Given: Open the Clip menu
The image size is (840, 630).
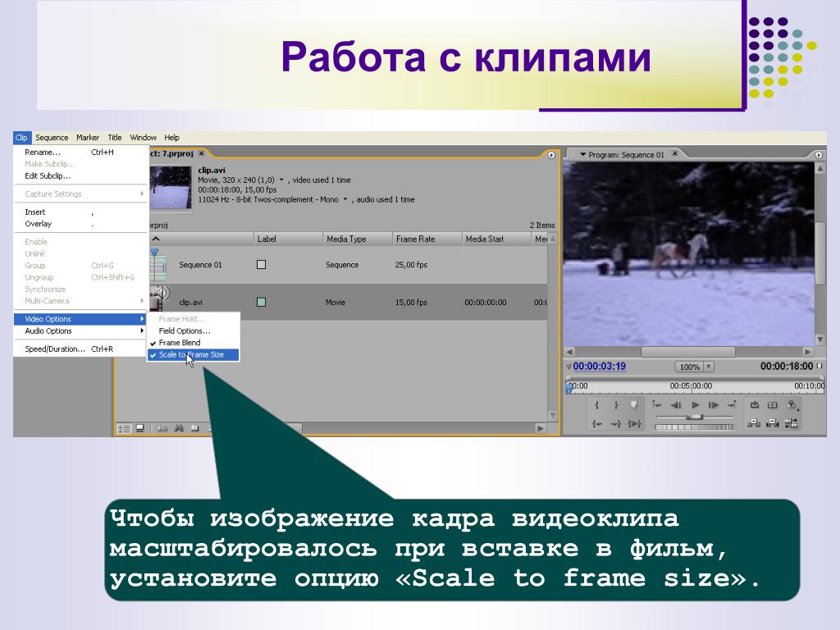Looking at the screenshot, I should pyautogui.click(x=21, y=138).
